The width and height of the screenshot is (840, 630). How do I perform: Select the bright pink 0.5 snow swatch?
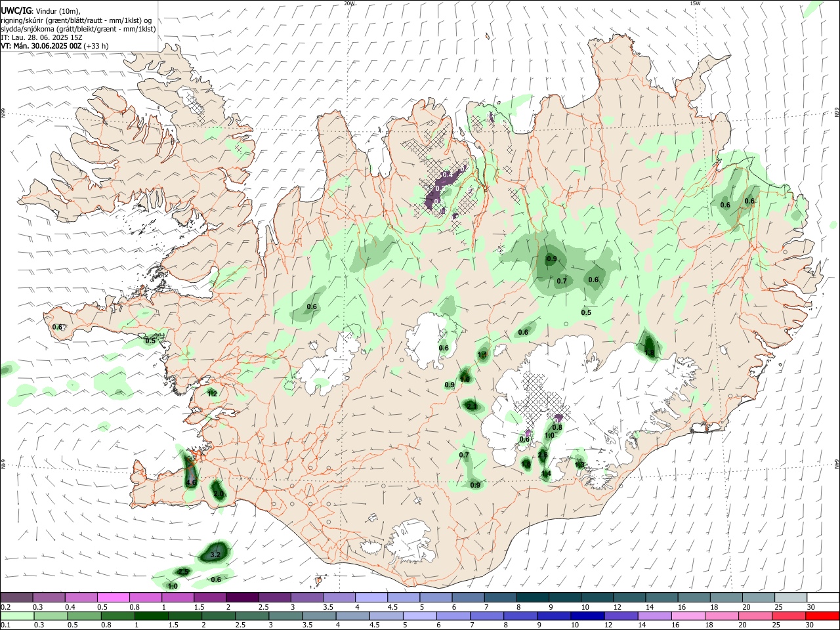tap(113, 597)
